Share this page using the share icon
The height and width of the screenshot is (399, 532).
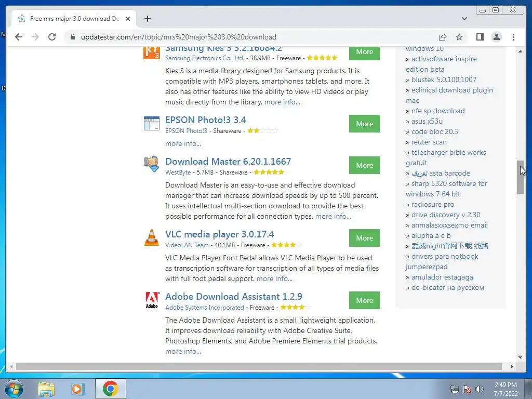click(x=443, y=37)
